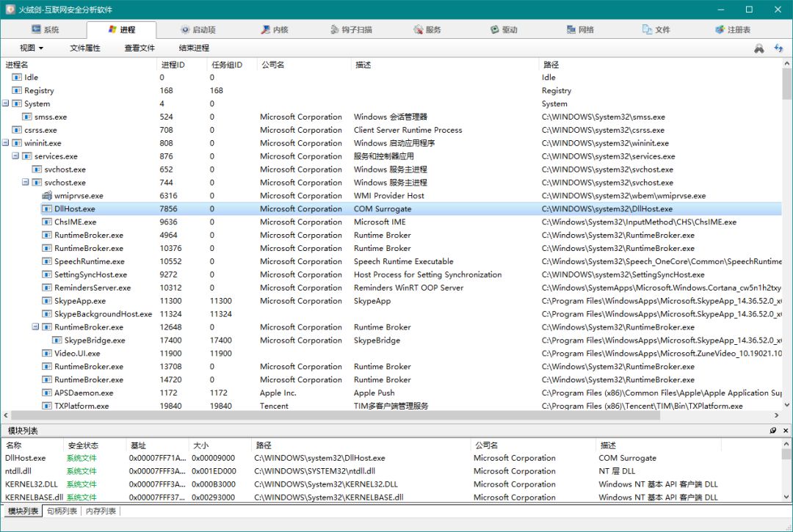Open the 钩子扫描 tab
The width and height of the screenshot is (793, 532).
tap(350, 30)
